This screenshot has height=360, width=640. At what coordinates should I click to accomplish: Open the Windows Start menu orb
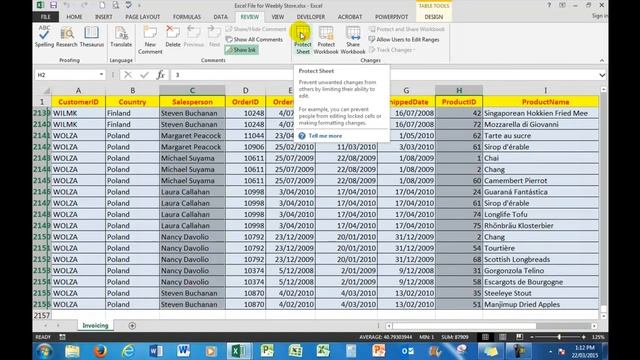(x=44, y=351)
